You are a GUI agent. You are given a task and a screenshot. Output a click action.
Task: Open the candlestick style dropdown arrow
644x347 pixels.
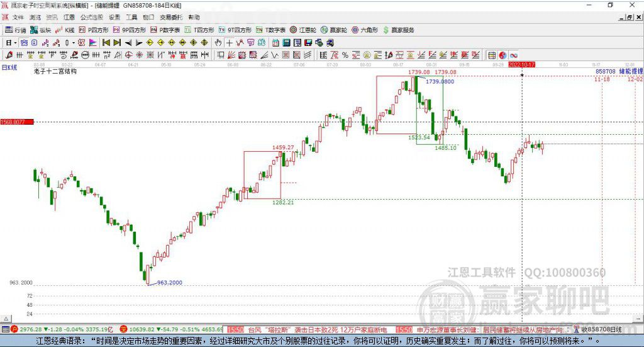point(74,43)
